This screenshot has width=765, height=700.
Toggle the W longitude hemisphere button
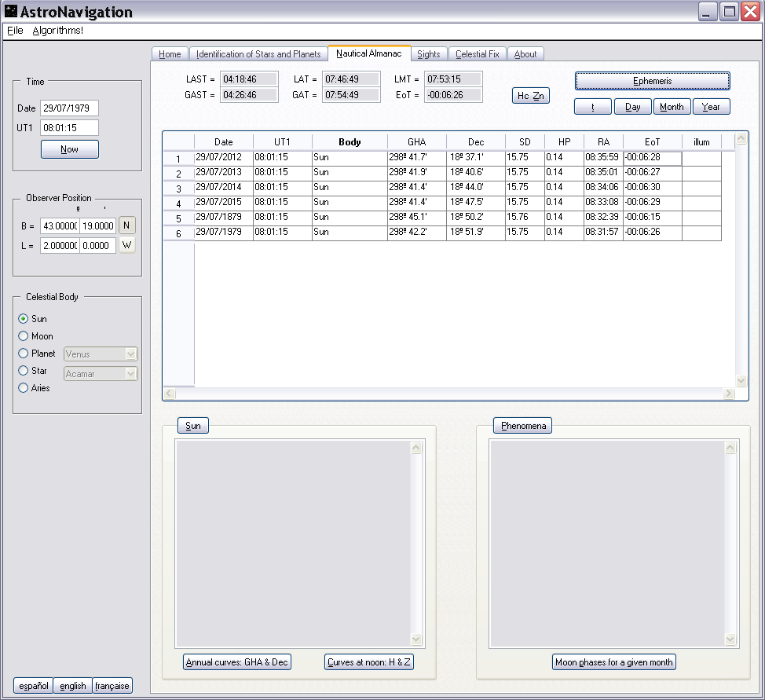coord(127,245)
